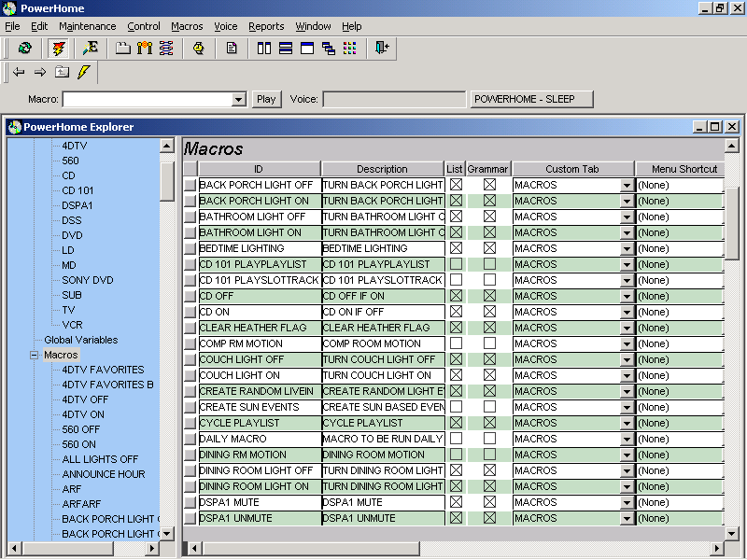Open Custom Tab dropdown for BACK PORCH LIGHT OFF
Image resolution: width=747 pixels, height=560 pixels.
[627, 185]
